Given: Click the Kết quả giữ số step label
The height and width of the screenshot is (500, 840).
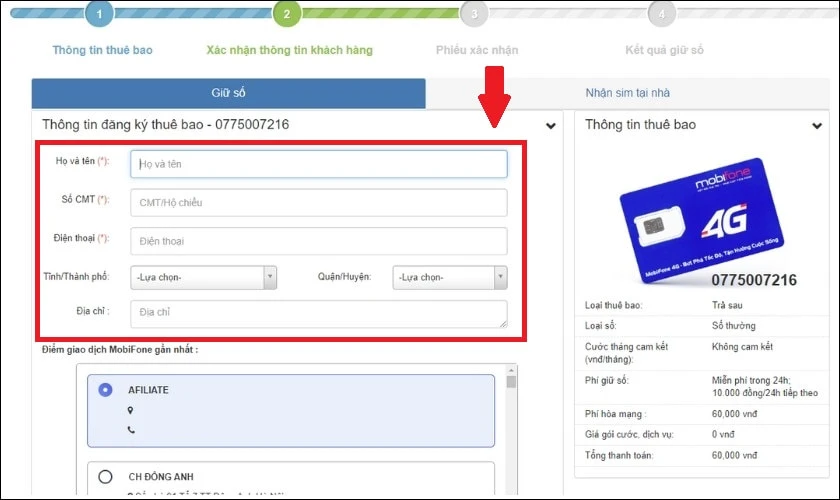Looking at the screenshot, I should coord(664,50).
